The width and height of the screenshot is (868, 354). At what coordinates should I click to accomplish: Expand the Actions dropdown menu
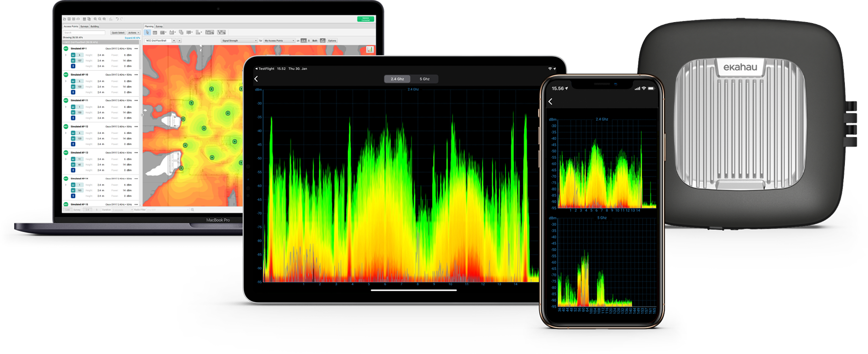[133, 32]
